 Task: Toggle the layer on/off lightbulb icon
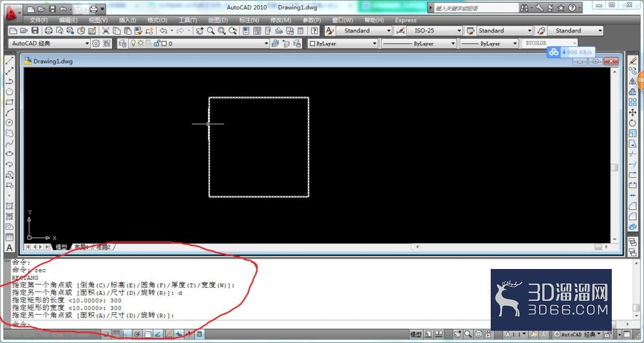pos(133,43)
